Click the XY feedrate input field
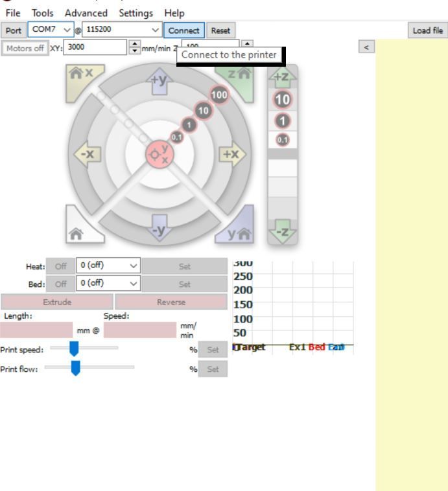The image size is (448, 491). (x=95, y=47)
